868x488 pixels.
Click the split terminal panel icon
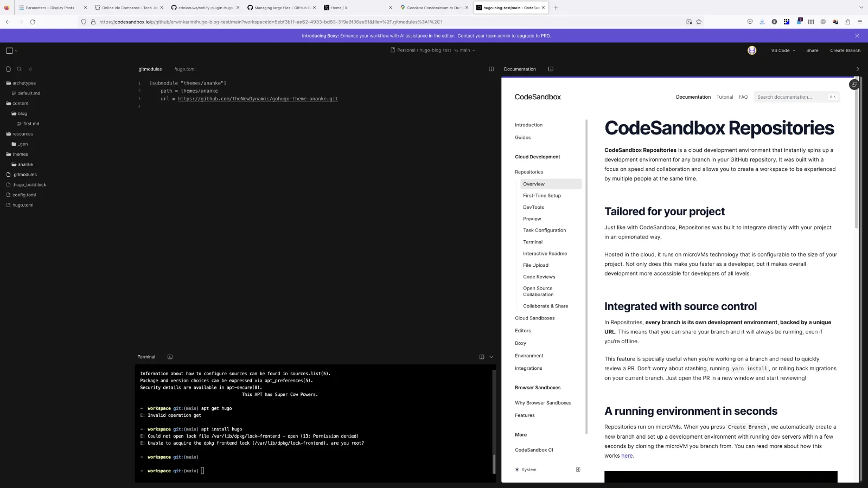tap(482, 357)
